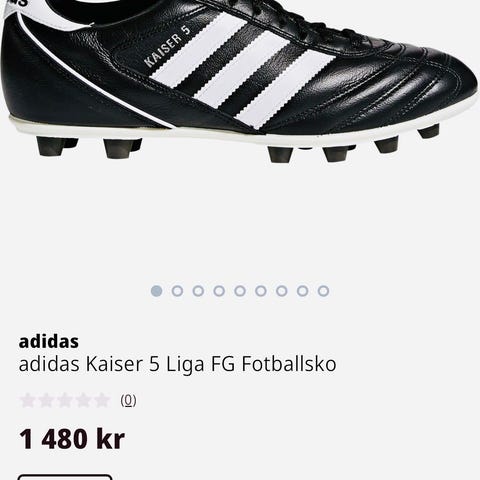Click the 1 480 kr price text
This screenshot has width=480, height=480.
coord(72,439)
